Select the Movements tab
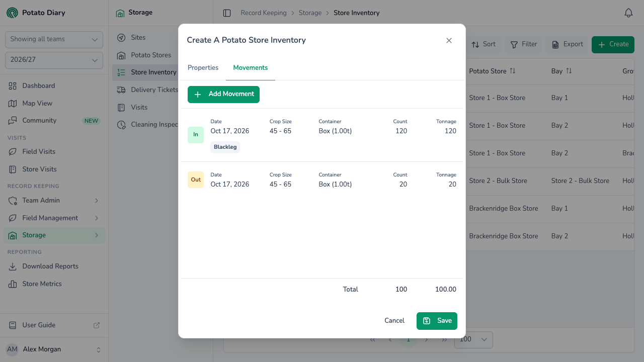644x362 pixels. 251,68
